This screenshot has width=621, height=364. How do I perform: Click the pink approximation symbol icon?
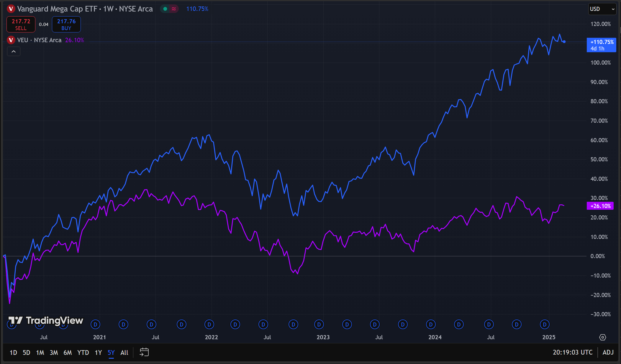pos(174,9)
